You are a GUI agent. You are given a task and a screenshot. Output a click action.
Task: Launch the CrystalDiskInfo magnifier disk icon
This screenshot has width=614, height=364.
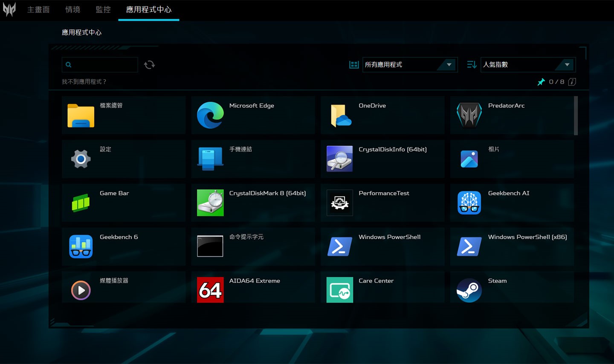(x=339, y=159)
